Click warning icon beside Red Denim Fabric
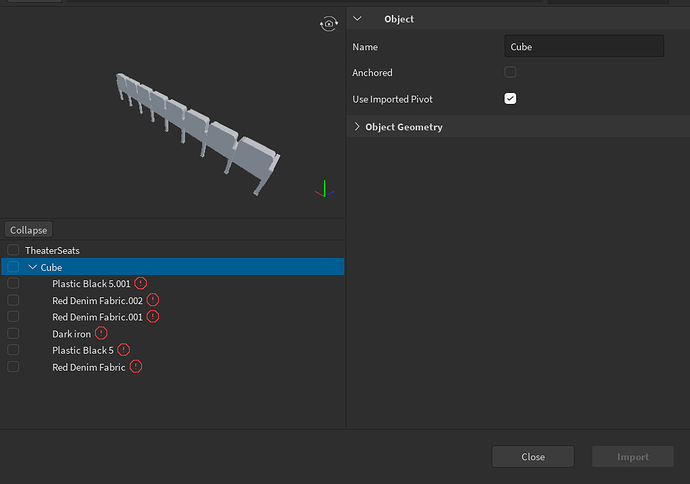690x484 pixels. click(136, 367)
